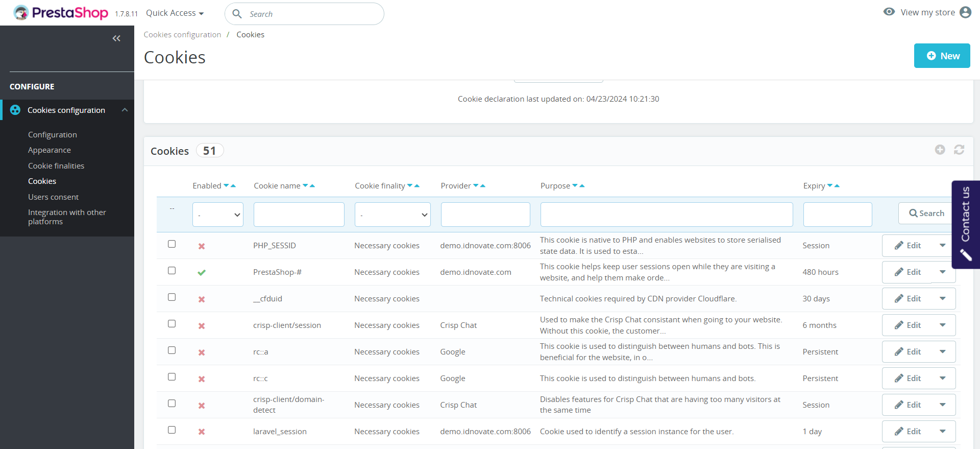Select the __cfduid row checkbox
The height and width of the screenshot is (449, 980).
172,297
